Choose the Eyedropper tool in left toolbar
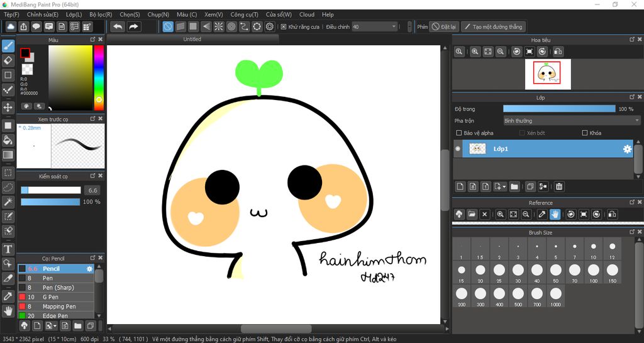The height and width of the screenshot is (343, 644). [8, 296]
